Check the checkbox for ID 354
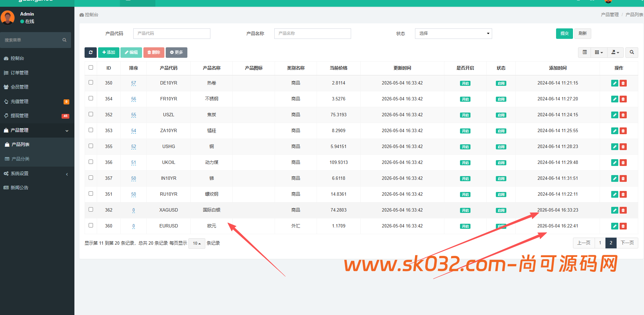This screenshot has height=315, width=644. coord(91,98)
